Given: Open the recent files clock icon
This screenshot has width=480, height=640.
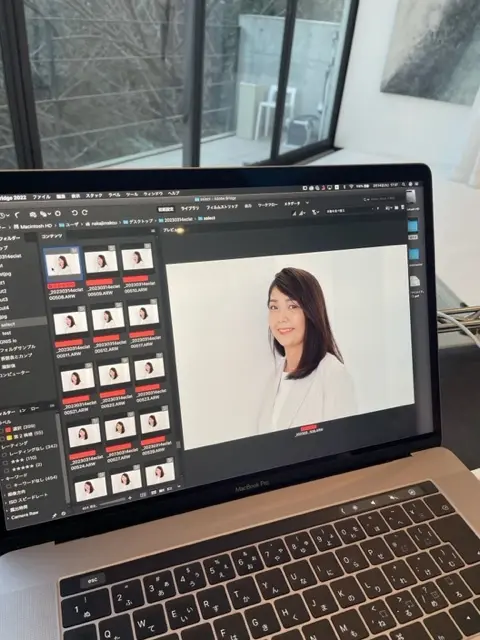Looking at the screenshot, I should pyautogui.click(x=5, y=216).
